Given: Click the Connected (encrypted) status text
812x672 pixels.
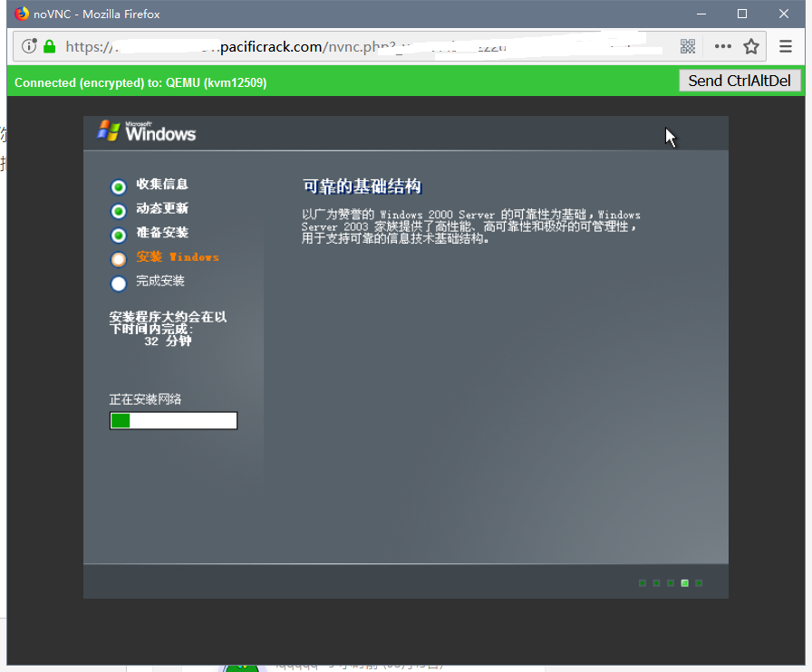Looking at the screenshot, I should point(140,82).
